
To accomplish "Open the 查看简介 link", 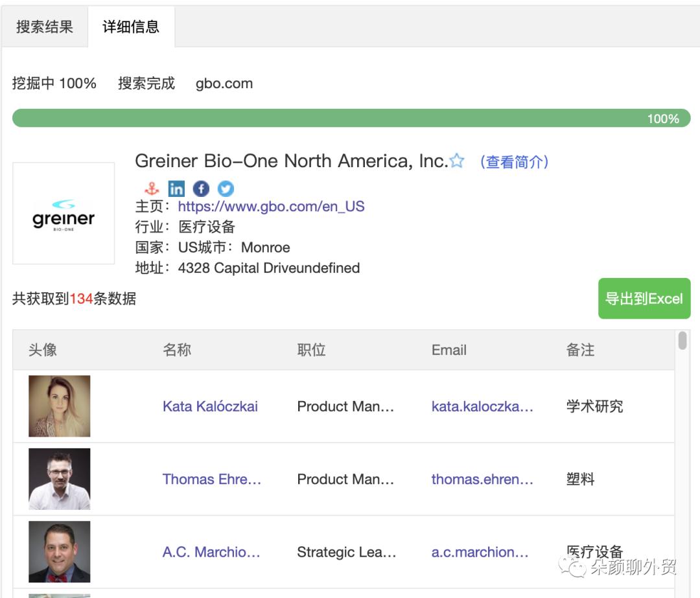I will 514,161.
